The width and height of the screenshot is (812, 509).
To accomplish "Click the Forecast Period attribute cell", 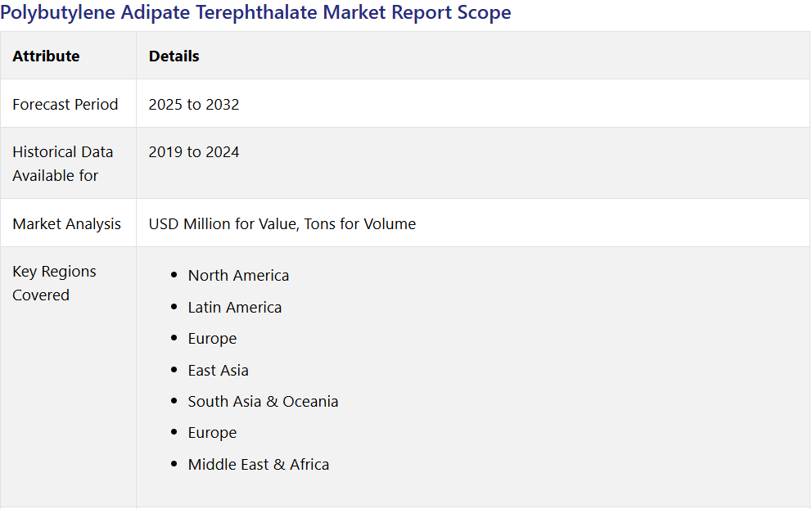I will click(65, 104).
